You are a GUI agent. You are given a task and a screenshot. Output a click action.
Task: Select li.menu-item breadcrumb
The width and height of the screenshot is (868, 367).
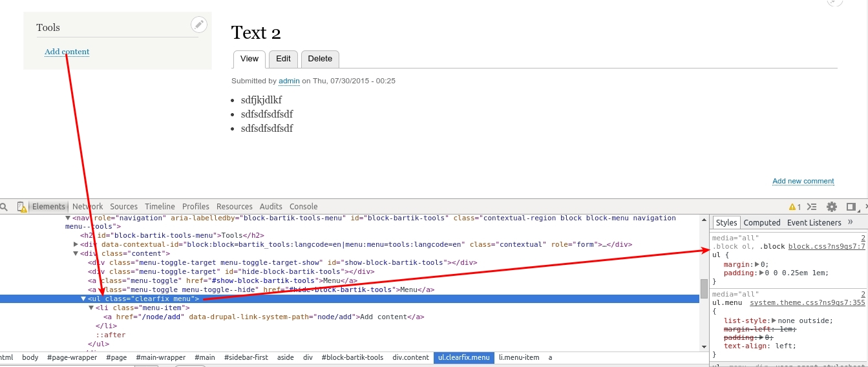coord(519,357)
